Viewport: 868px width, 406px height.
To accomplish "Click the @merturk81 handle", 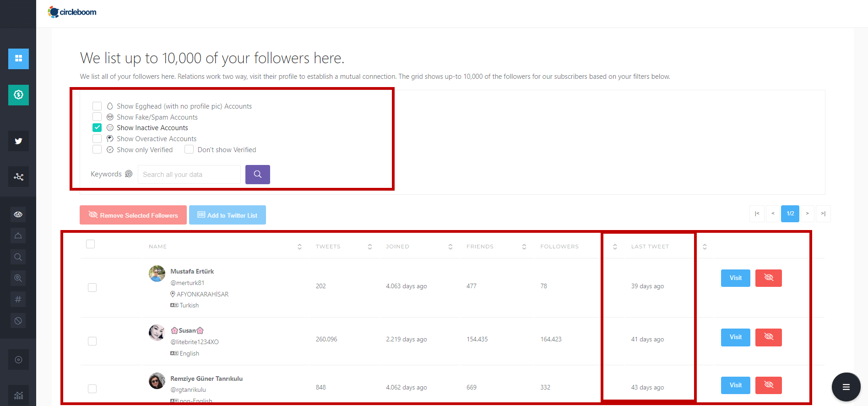I will tap(188, 283).
